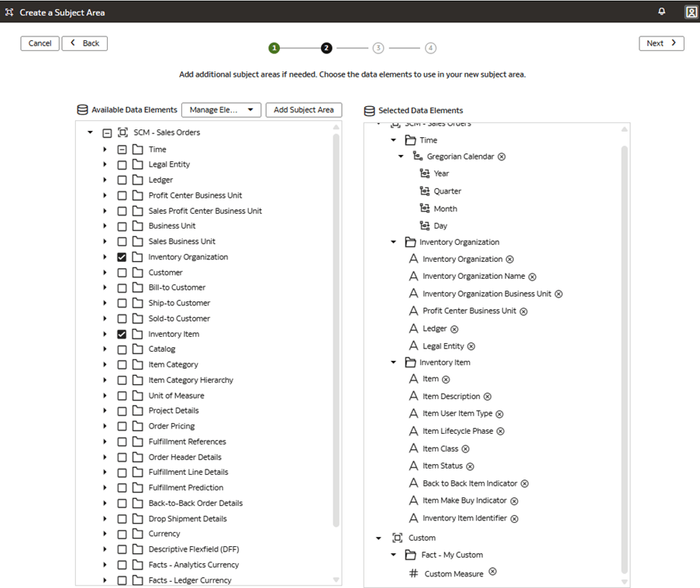This screenshot has width=700, height=588.
Task: Click the Add Subject Area button
Action: point(303,109)
